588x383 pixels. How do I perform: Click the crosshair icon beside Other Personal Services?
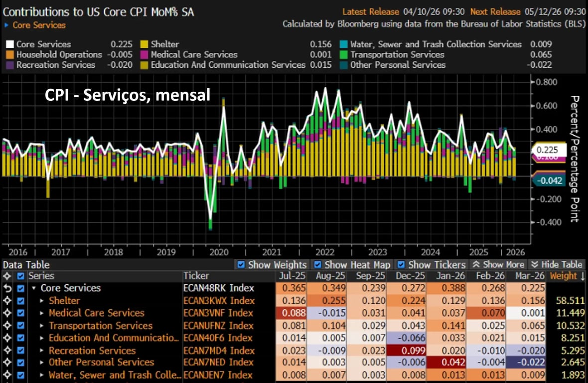coord(6,363)
